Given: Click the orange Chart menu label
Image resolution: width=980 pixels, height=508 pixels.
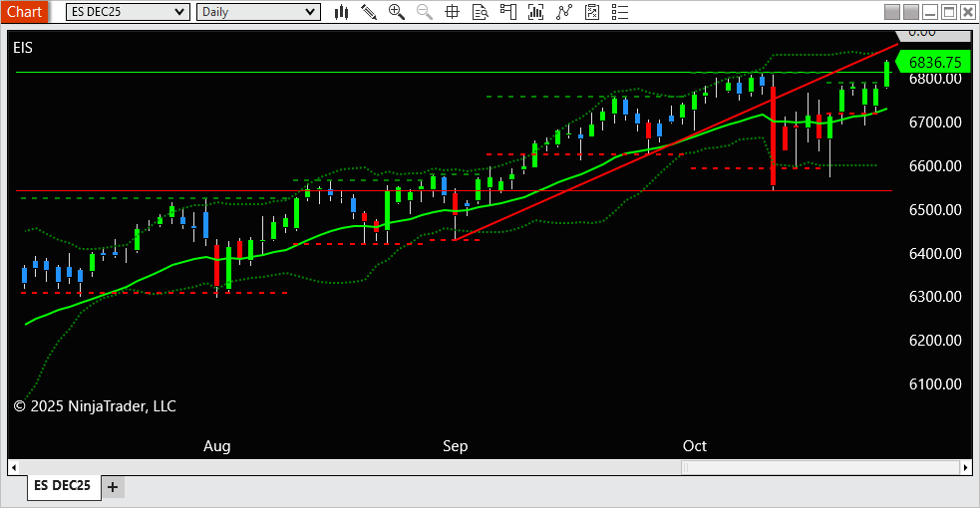Looking at the screenshot, I should coord(24,12).
